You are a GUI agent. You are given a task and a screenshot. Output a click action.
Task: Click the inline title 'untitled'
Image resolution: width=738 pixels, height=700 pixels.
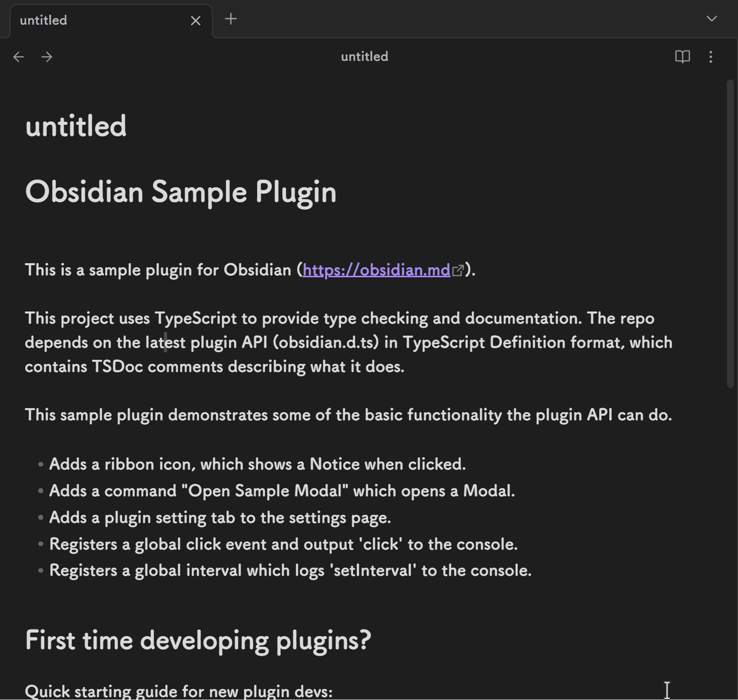point(76,126)
